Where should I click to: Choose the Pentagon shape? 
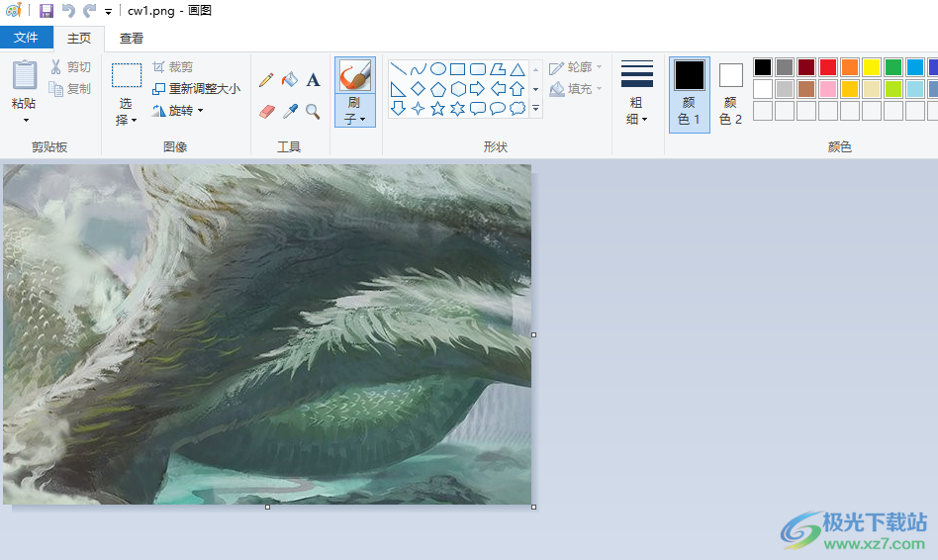pyautogui.click(x=438, y=89)
